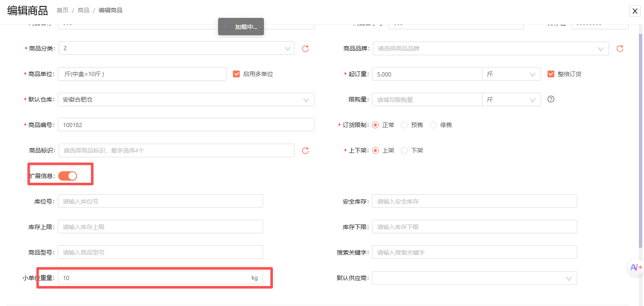Viewport: 644px width, 306px height.
Task: Click the 安全库存 input field
Action: [474, 201]
